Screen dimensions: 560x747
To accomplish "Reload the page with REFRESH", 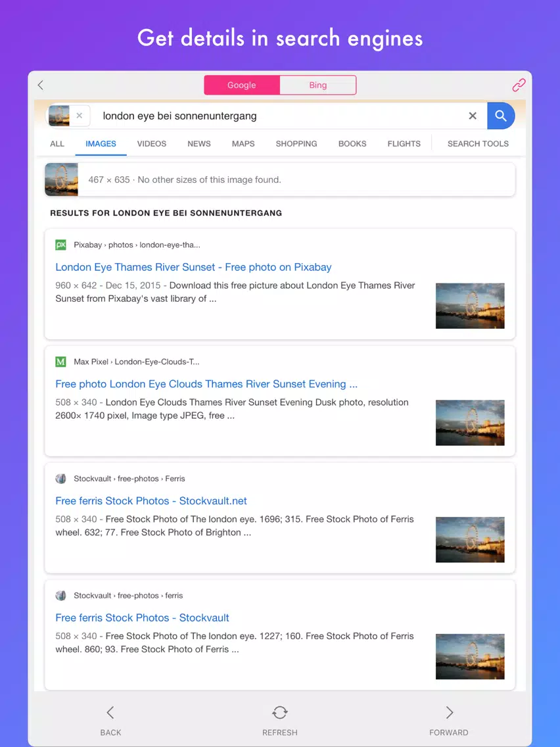I will pos(280,720).
